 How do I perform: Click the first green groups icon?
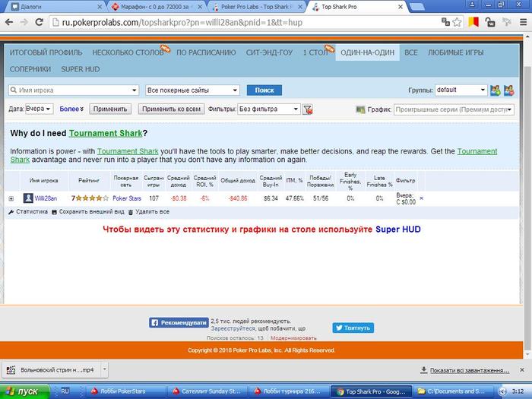[x=496, y=90]
